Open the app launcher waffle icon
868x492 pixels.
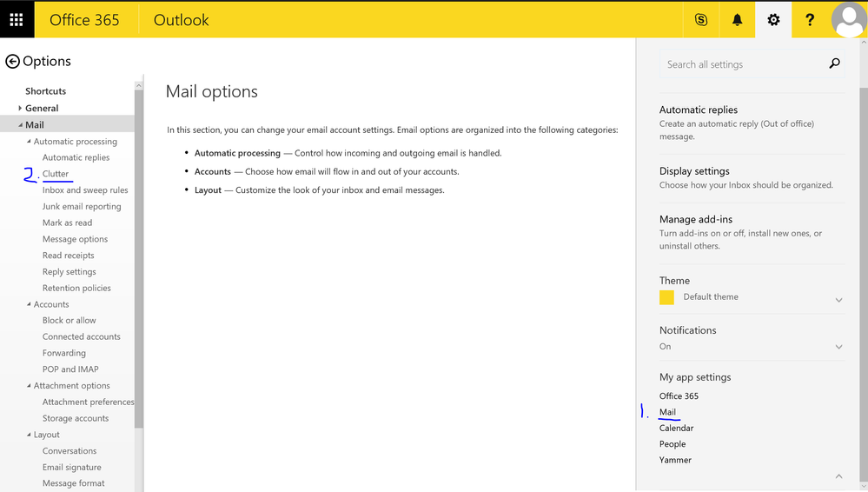17,20
